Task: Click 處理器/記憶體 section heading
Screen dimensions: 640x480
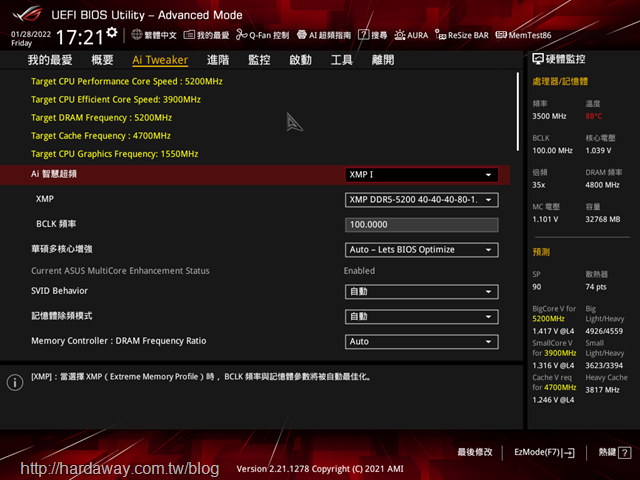Action: (x=560, y=81)
